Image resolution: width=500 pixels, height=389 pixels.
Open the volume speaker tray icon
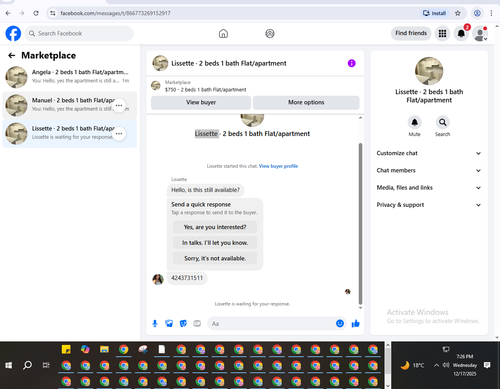446,365
